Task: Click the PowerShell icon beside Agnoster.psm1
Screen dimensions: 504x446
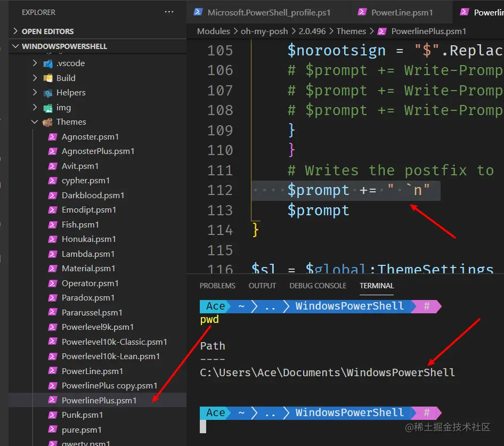Action: 52,137
